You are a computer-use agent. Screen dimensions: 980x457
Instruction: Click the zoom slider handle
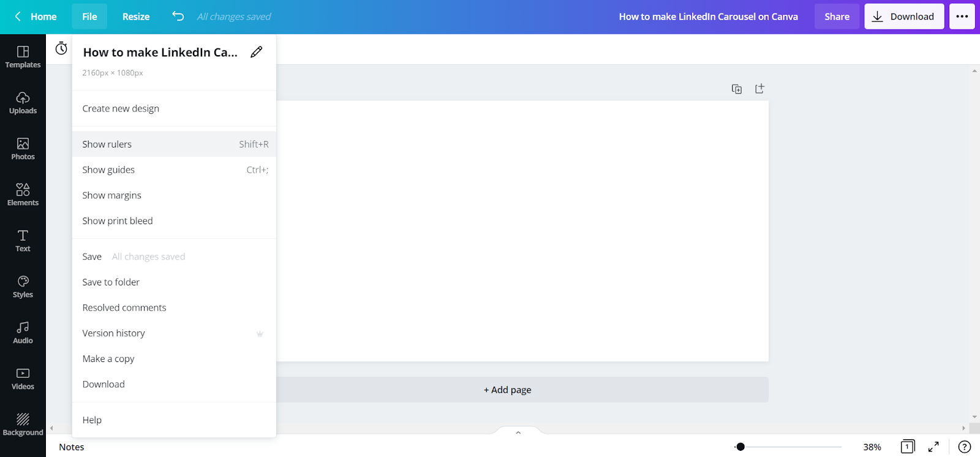pos(741,447)
